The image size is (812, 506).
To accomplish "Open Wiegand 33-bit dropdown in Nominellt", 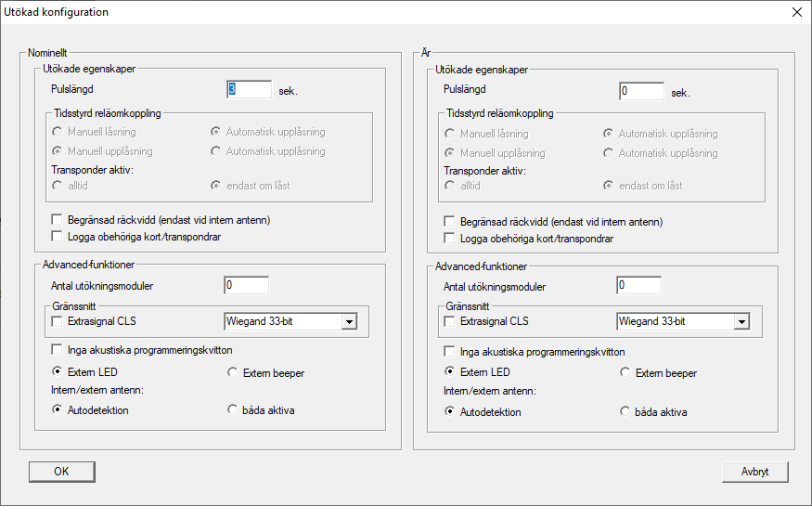I will 349,322.
